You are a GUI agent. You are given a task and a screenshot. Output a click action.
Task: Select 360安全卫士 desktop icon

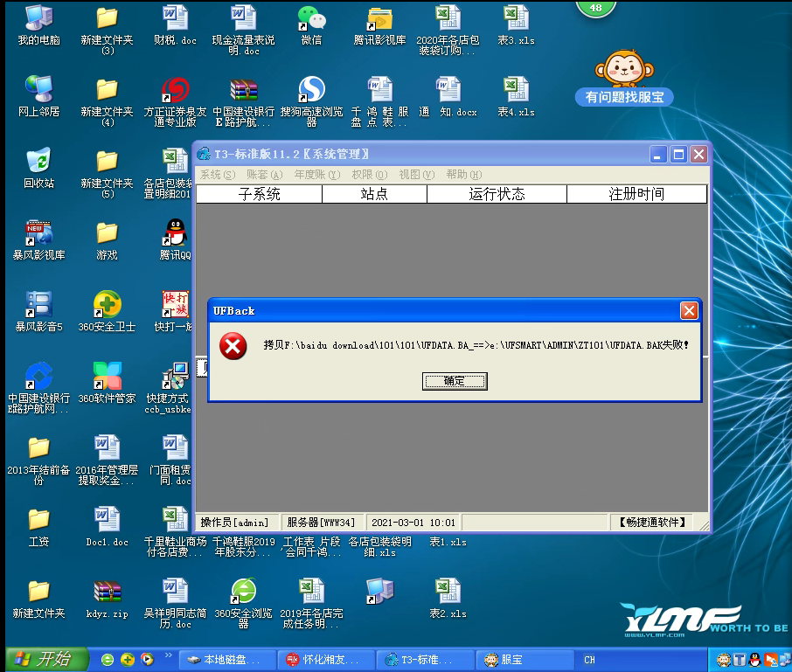(x=107, y=311)
